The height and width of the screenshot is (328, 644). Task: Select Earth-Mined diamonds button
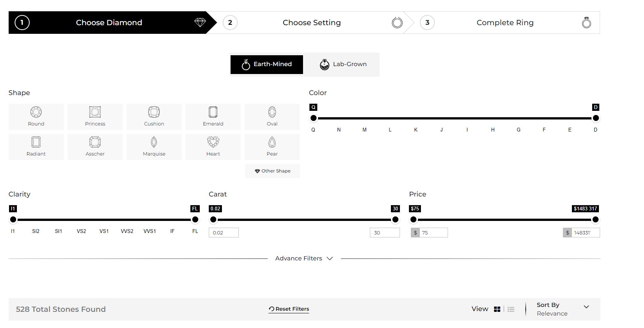pyautogui.click(x=267, y=64)
